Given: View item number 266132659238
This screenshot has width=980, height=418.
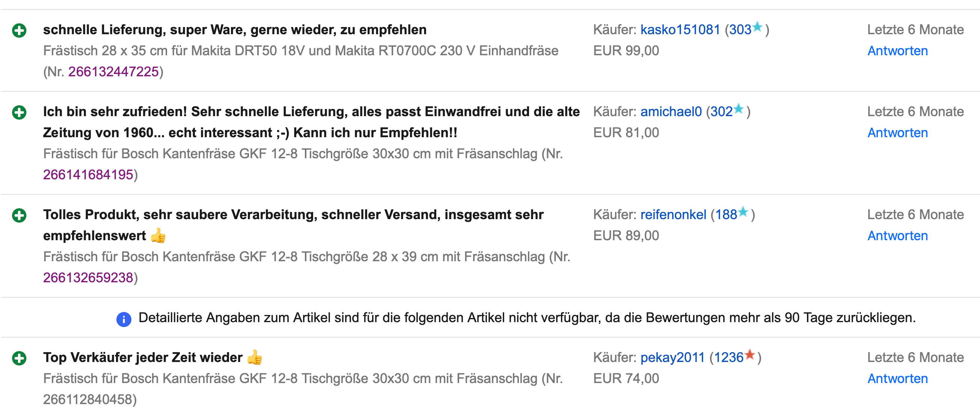Looking at the screenshot, I should coord(88,278).
